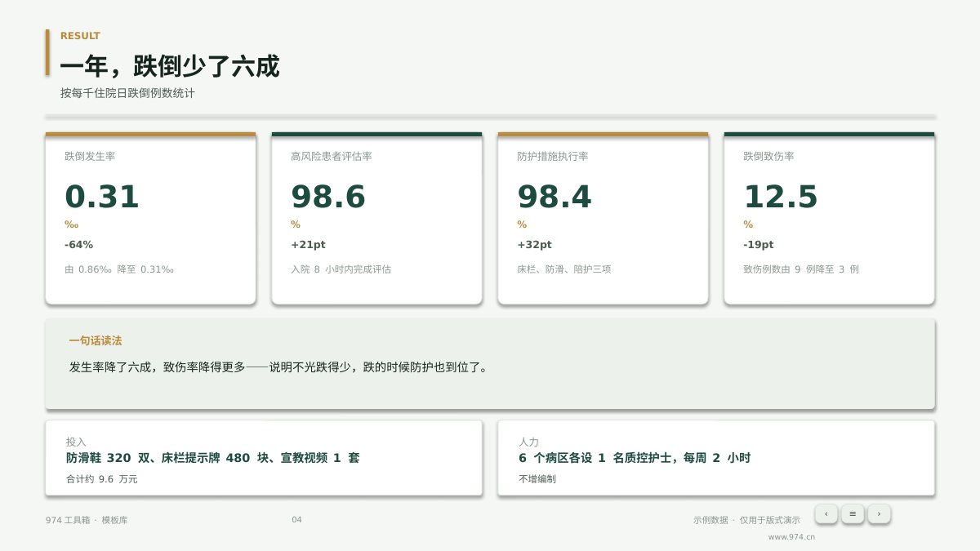Screen dimensions: 980x551
Task: Click the 投入 label
Action: coord(76,442)
